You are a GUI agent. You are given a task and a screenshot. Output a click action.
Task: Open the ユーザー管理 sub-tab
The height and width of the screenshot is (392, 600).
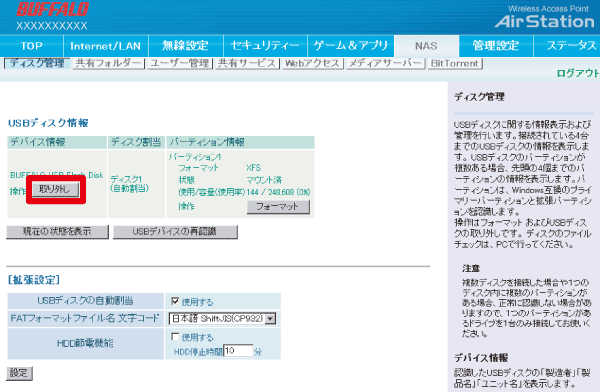click(180, 64)
